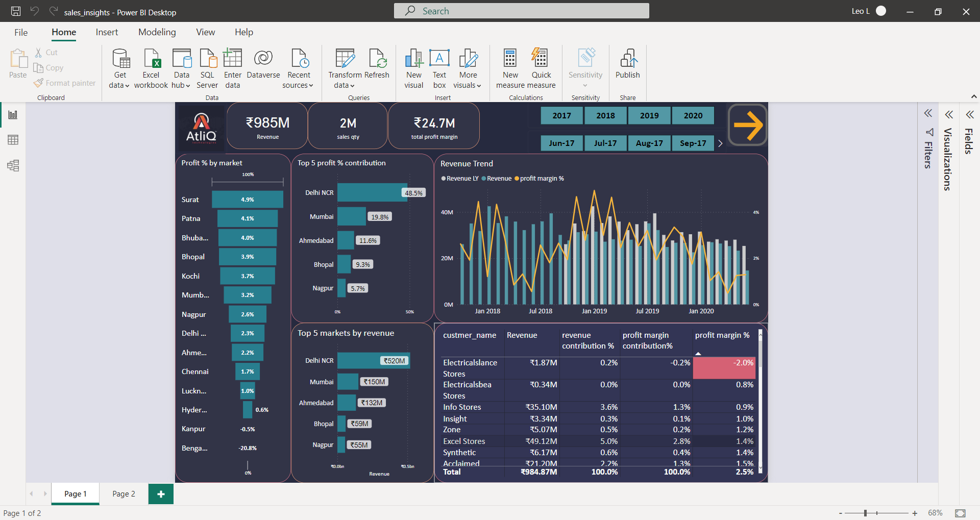Image resolution: width=980 pixels, height=520 pixels.
Task: Click the orange arrow navigation button
Action: click(747, 125)
